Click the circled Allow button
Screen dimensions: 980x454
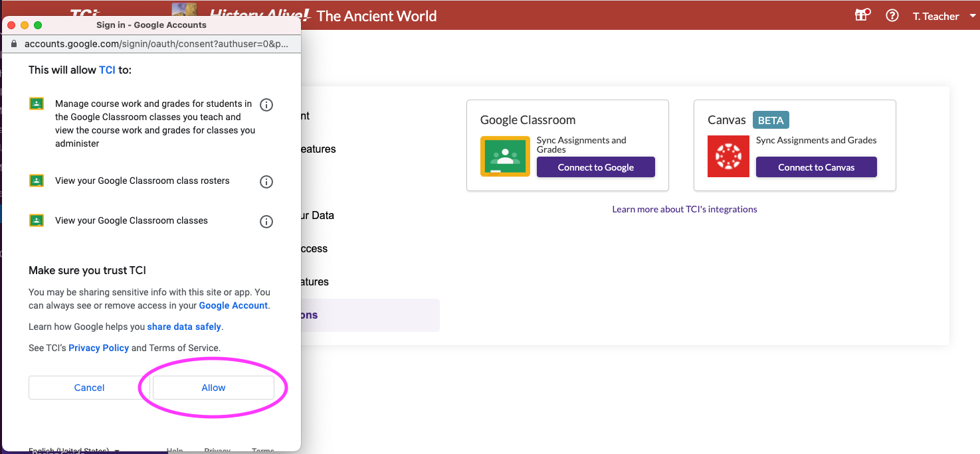[213, 388]
